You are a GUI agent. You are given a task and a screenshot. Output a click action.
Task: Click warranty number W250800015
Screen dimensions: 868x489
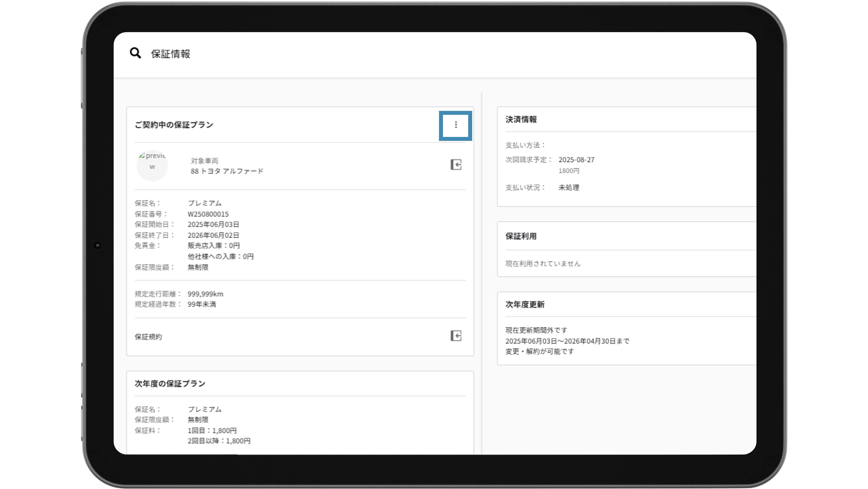[208, 214]
